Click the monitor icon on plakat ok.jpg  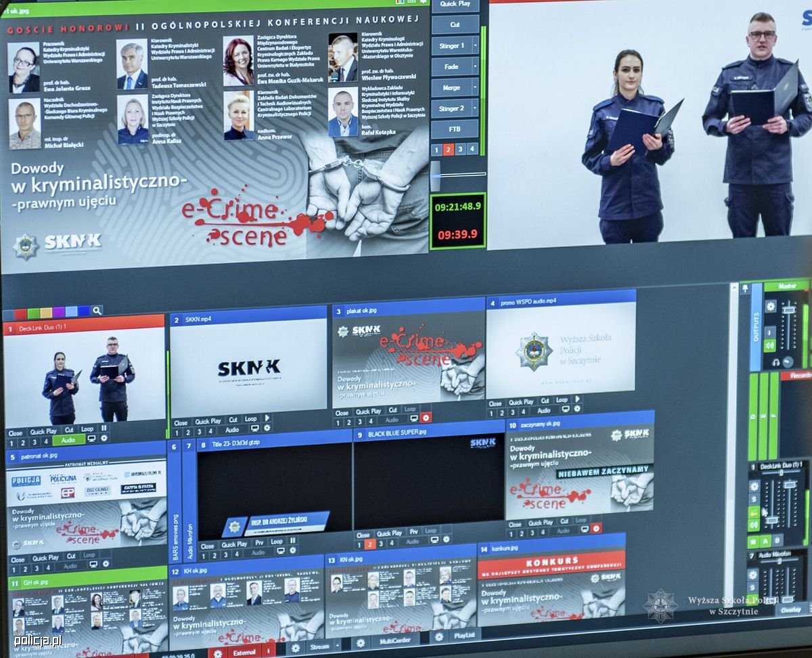coord(414,418)
